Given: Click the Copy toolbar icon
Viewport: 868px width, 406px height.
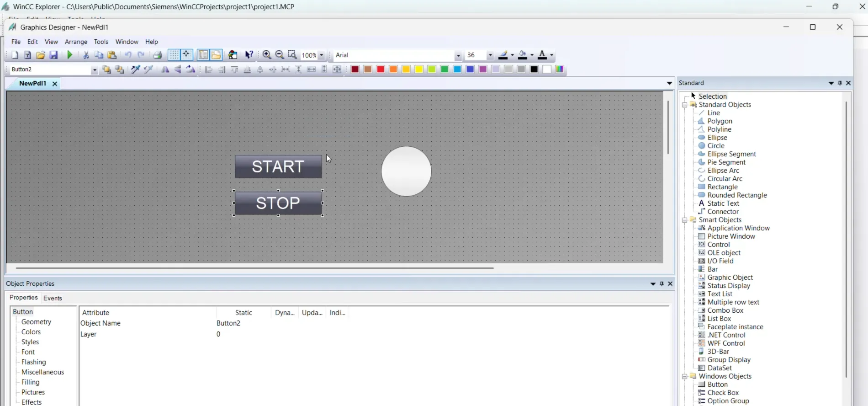Looking at the screenshot, I should [99, 55].
